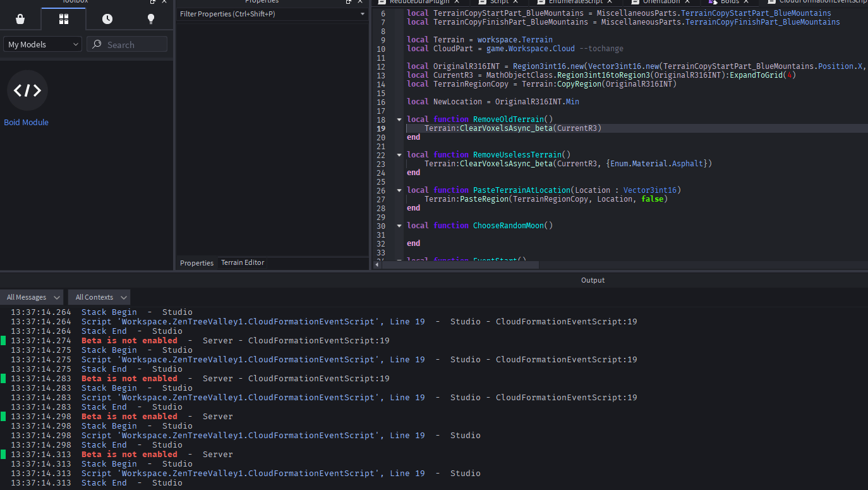Switch to the Properties tab
This screenshot has width=868, height=490.
click(196, 263)
